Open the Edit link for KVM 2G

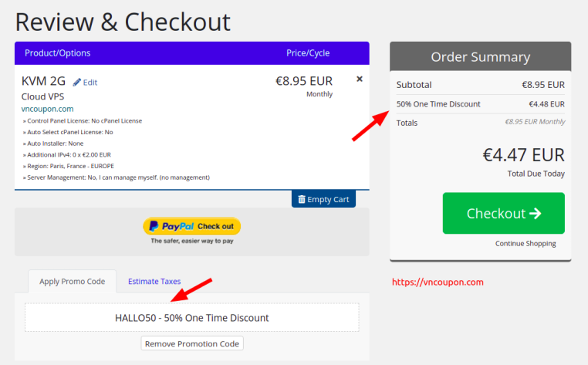(x=90, y=82)
